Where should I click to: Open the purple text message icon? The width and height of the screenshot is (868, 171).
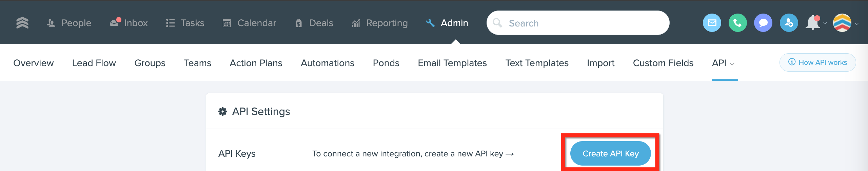[763, 23]
